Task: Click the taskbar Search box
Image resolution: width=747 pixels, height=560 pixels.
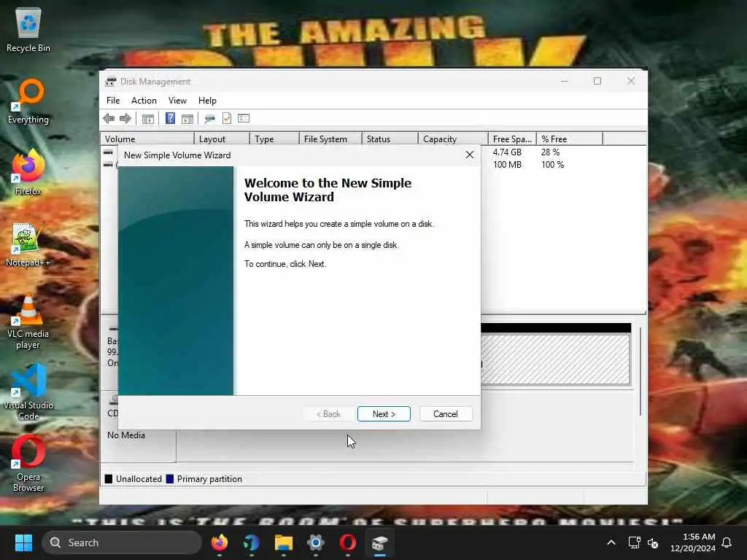Action: pos(122,542)
